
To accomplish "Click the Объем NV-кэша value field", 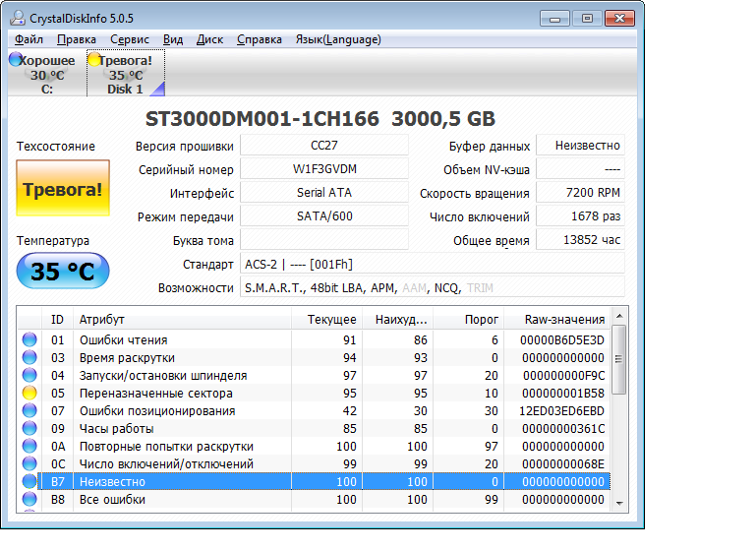I will pyautogui.click(x=580, y=169).
